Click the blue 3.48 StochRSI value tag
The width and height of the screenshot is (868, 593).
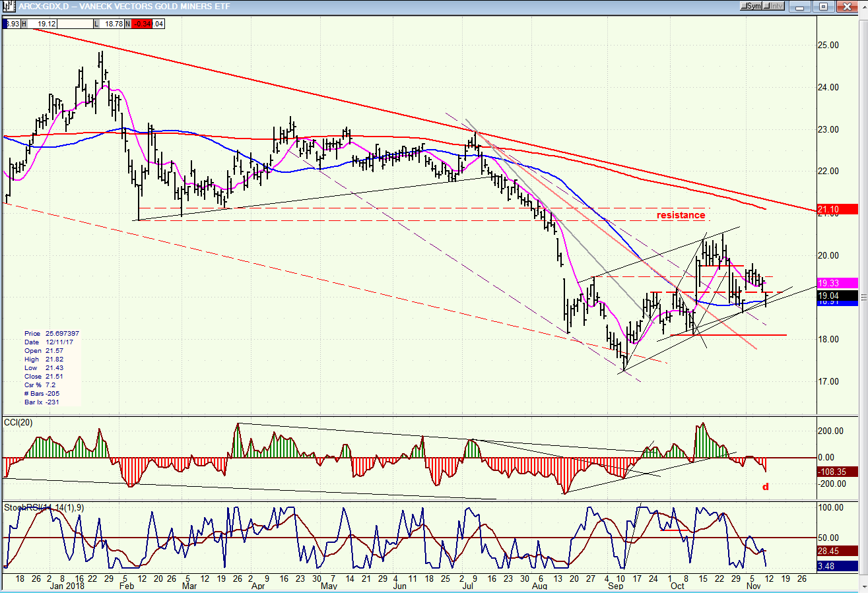click(837, 566)
